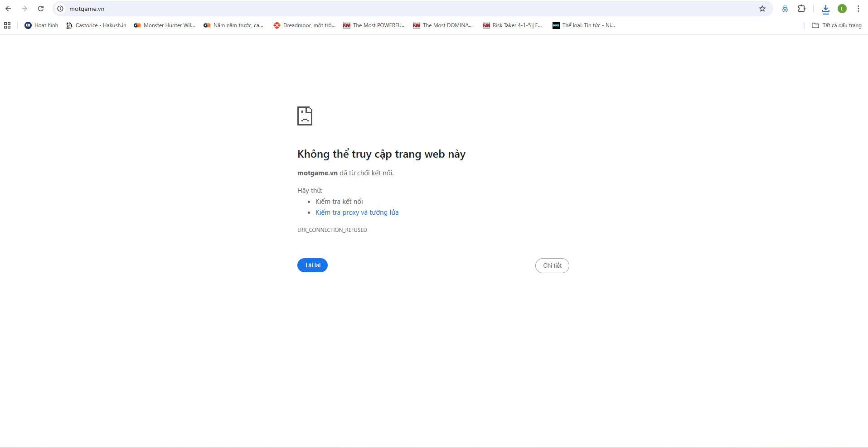Open the downloads icon in the toolbar
Image resolution: width=868 pixels, height=448 pixels.
tap(825, 9)
